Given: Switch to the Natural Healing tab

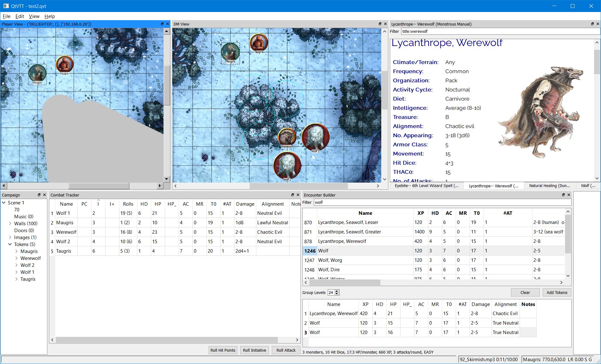Looking at the screenshot, I should (x=549, y=186).
